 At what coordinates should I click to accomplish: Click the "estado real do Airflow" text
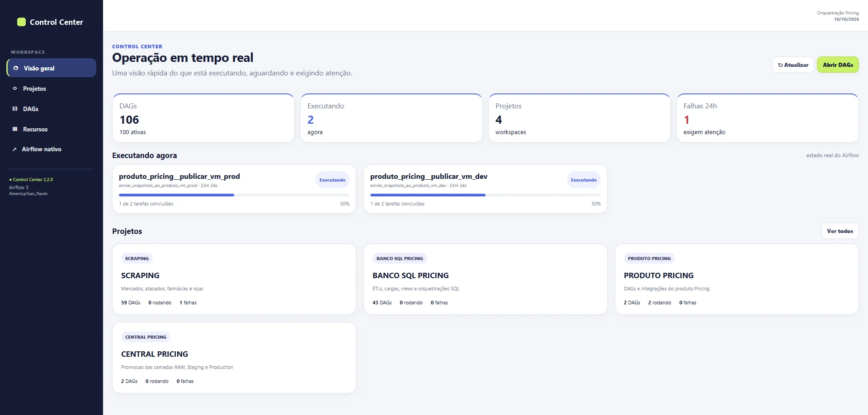coord(833,155)
